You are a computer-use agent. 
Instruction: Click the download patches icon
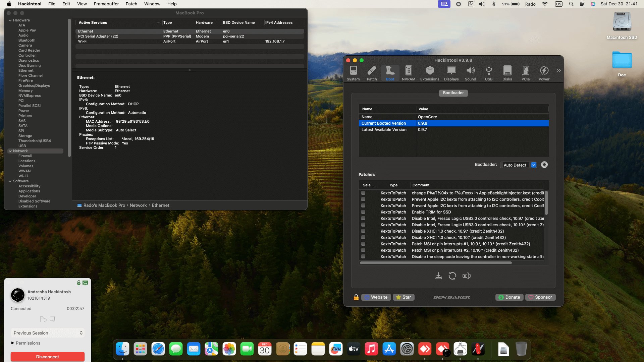(438, 276)
